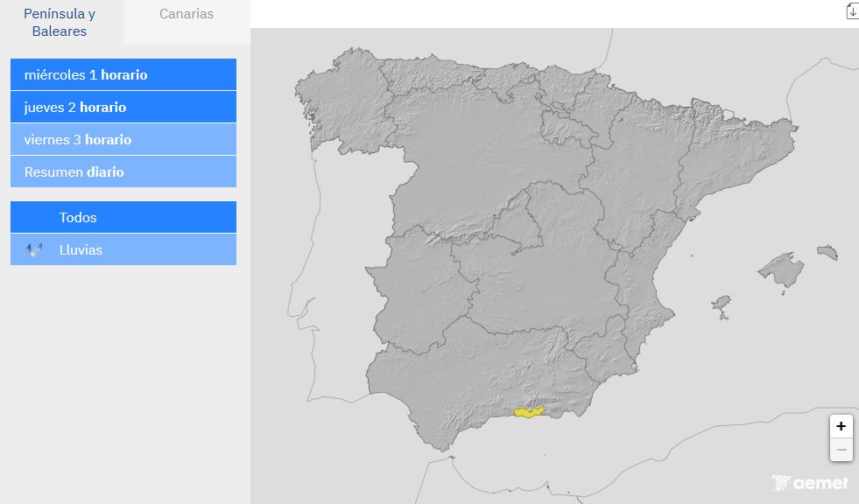Toggle the Lluvias rainfall filter
Viewport: 859px width, 504px height.
(x=123, y=249)
